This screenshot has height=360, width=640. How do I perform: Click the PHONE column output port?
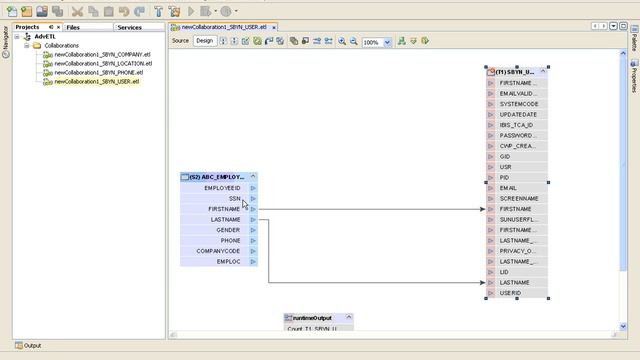pyautogui.click(x=253, y=241)
